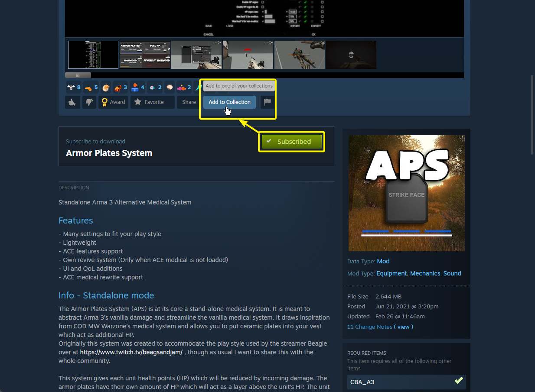
Task: Click the 'Info - Standalone mode' heading
Action: click(106, 295)
